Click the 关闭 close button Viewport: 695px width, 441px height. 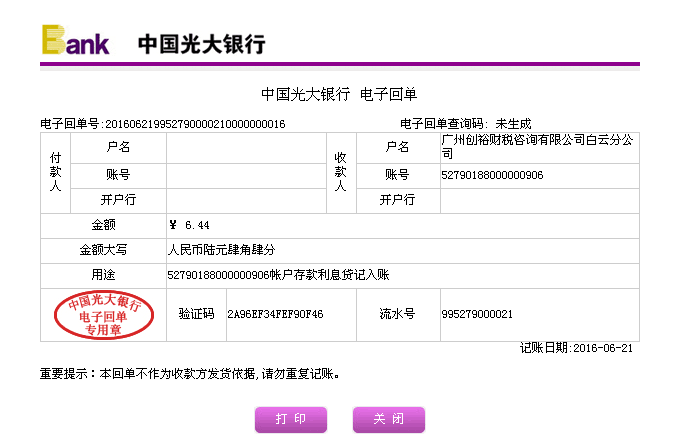click(x=389, y=419)
